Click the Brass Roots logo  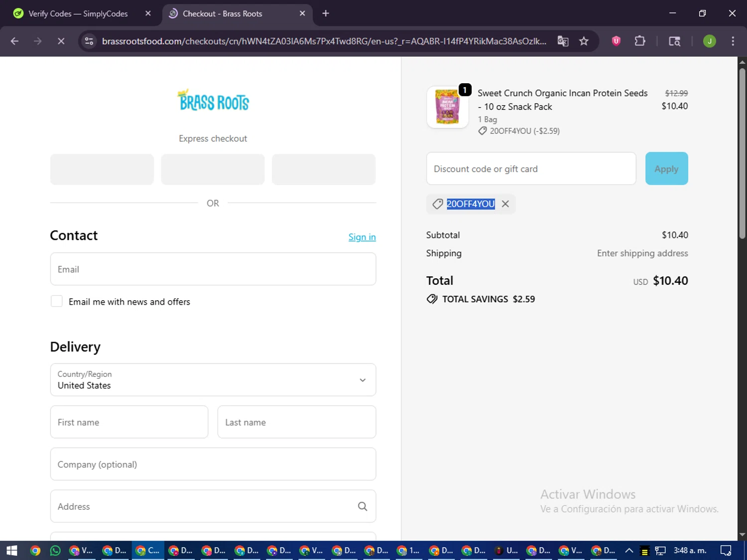(213, 100)
